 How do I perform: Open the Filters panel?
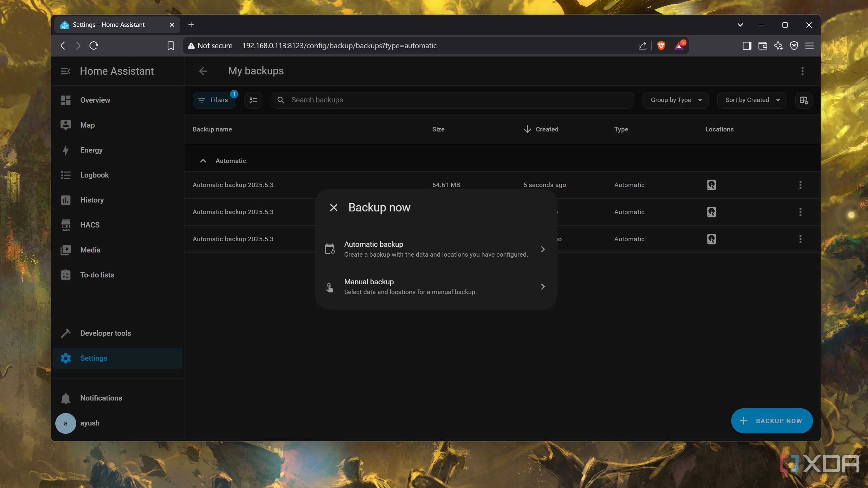[x=214, y=100]
